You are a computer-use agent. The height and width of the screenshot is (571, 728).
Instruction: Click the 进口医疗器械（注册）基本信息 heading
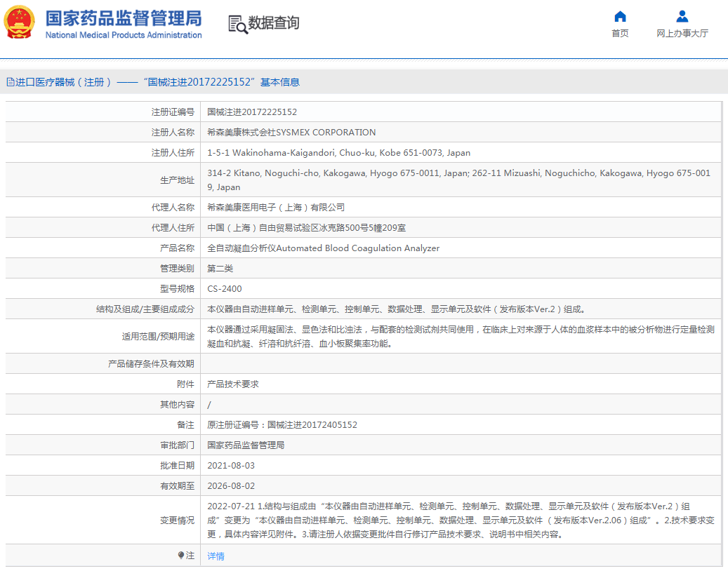point(153,82)
